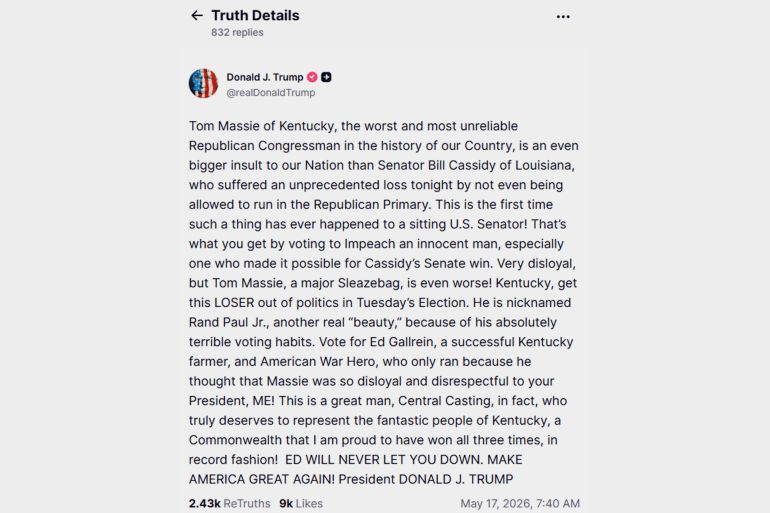Image resolution: width=770 pixels, height=513 pixels.
Task: Click the opening line mentioning Tom Massie
Action: click(x=353, y=126)
